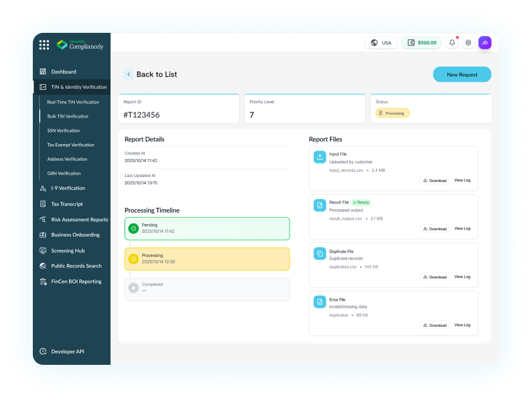Open the Developer API section
This screenshot has height=400, width=532.
(x=67, y=352)
